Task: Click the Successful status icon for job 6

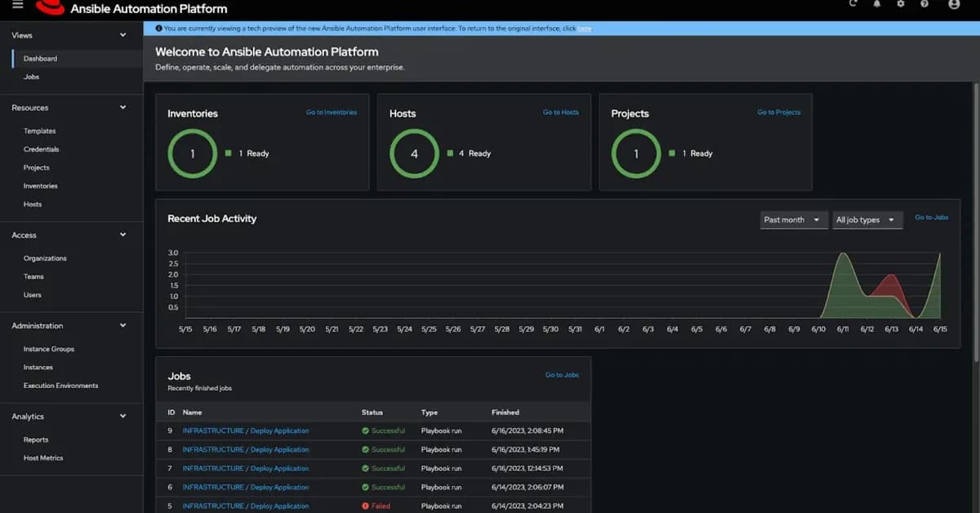Action: coord(366,487)
